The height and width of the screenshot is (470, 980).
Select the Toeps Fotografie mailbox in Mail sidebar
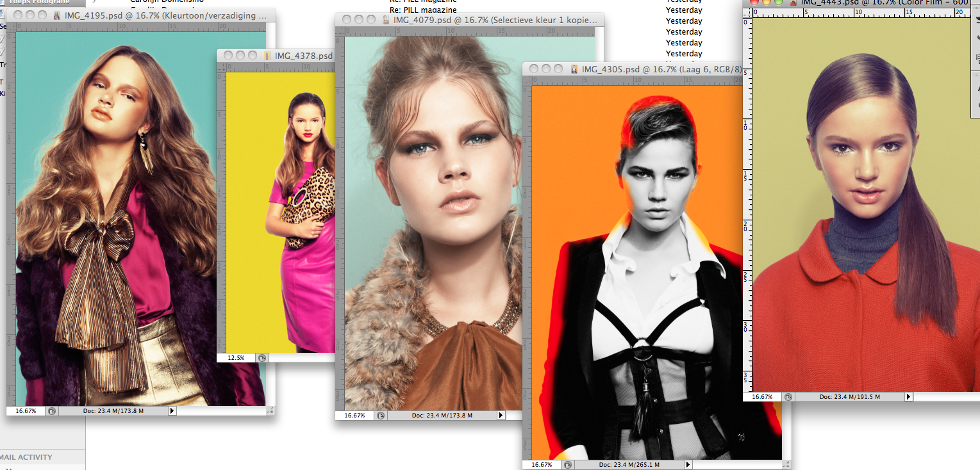coord(42,2)
